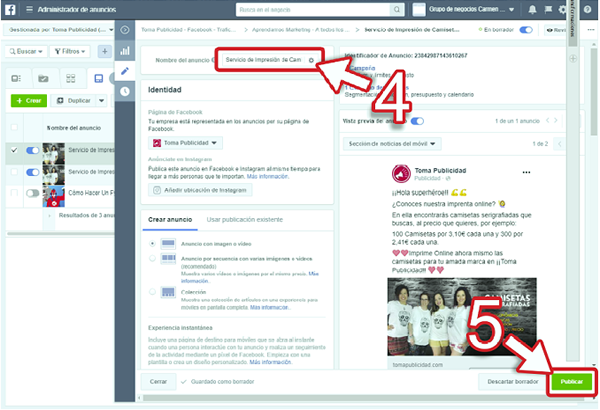This screenshot has height=410, width=600.
Task: Open Servicio de Impresión de Camiset breadcrumb
Action: click(412, 30)
